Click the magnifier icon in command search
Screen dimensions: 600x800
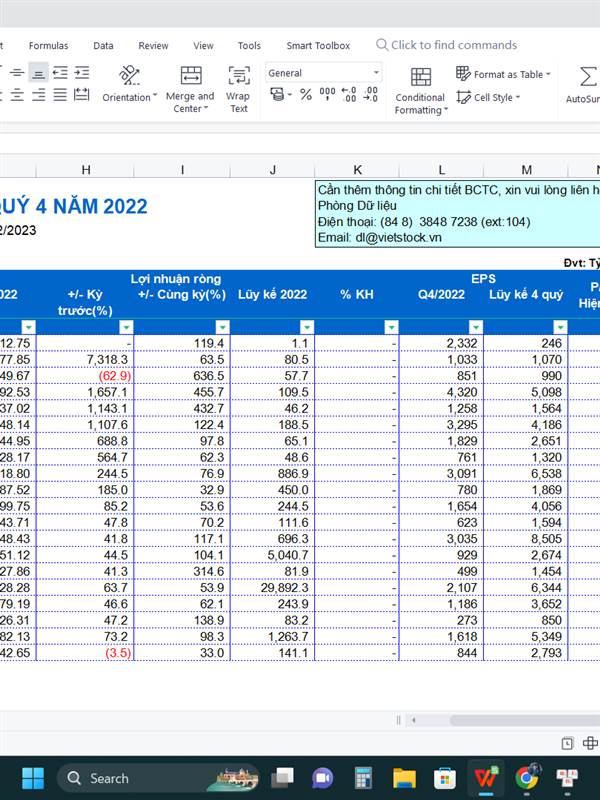[382, 45]
